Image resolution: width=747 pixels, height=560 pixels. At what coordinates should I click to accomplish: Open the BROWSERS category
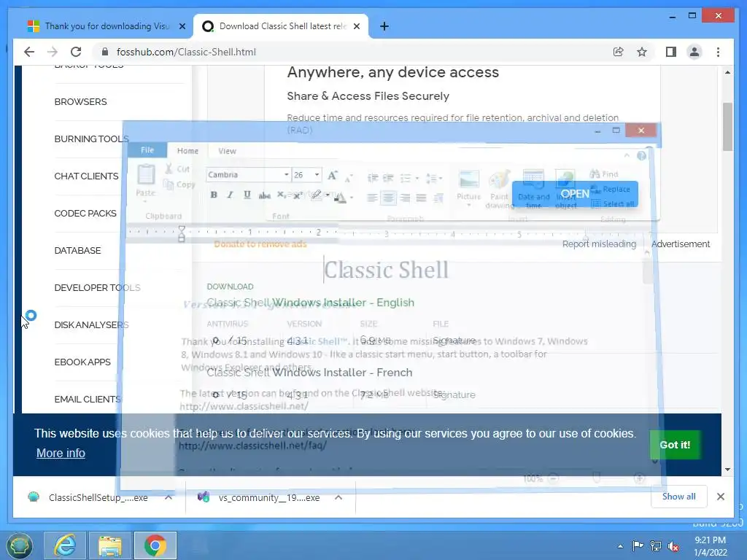coord(80,102)
